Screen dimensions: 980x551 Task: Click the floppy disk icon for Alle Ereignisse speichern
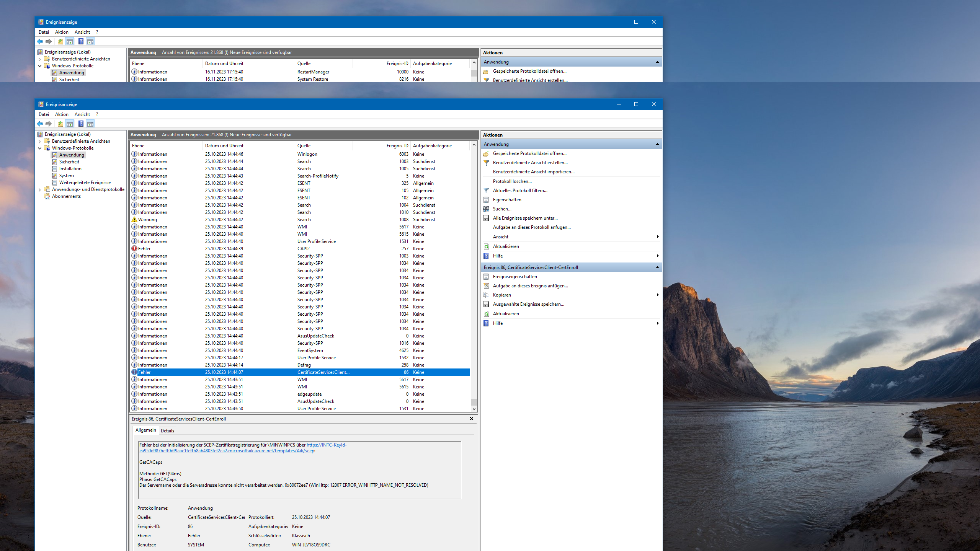coord(486,218)
